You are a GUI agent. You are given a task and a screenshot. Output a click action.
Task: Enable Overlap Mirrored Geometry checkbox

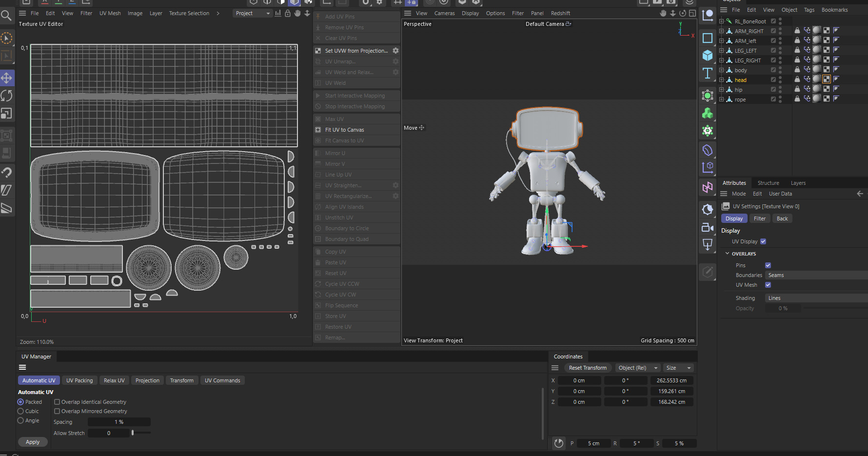[x=57, y=411]
